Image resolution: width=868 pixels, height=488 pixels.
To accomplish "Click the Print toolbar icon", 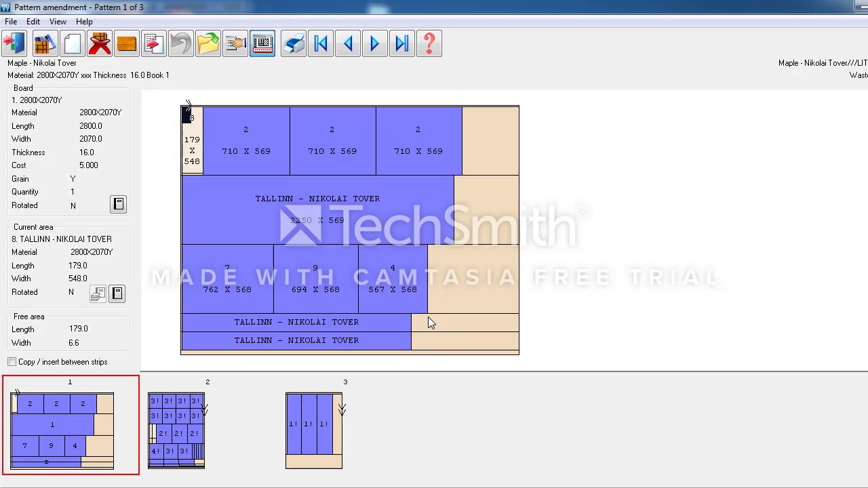I will (294, 44).
